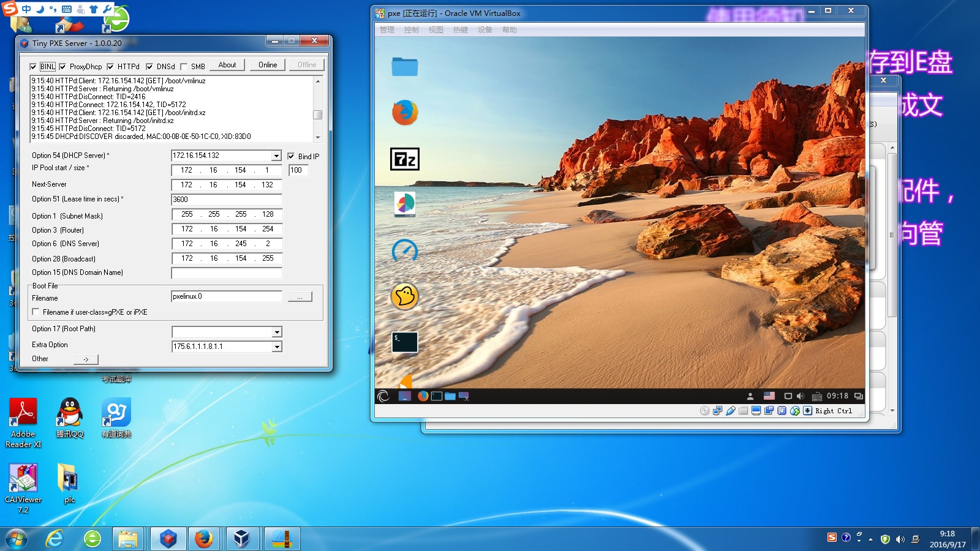Expand Option 54 DHCP Server dropdown
This screenshot has height=551, width=980.
pos(276,156)
